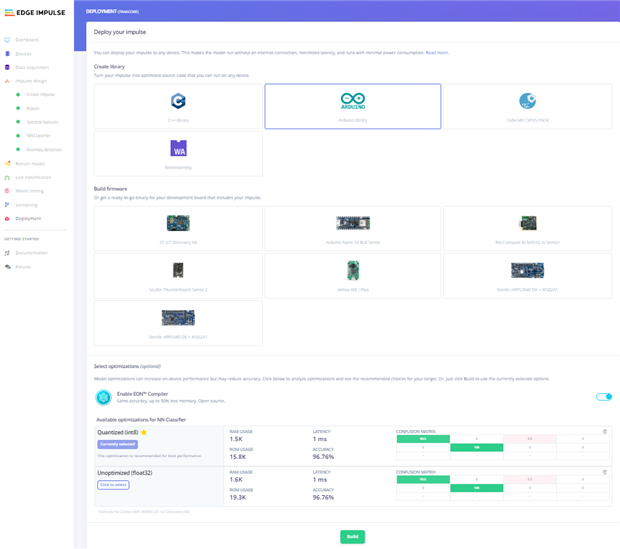Viewport: 620px width, 549px height.
Task: Open the Read more link
Action: click(437, 53)
